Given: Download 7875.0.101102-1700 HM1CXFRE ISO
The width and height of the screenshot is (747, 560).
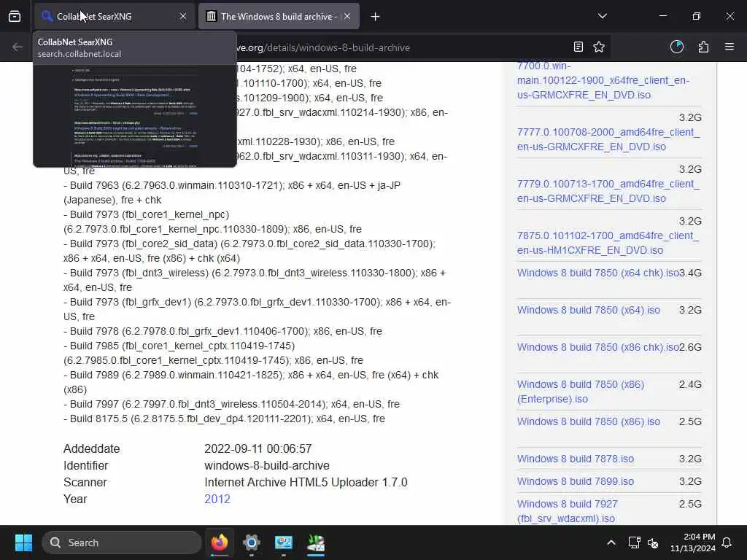Looking at the screenshot, I should tap(608, 243).
